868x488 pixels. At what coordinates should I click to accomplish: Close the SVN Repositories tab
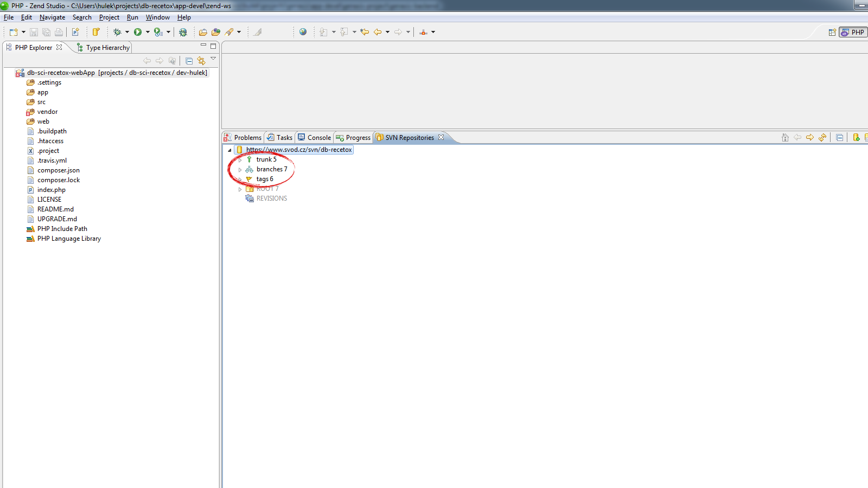441,137
